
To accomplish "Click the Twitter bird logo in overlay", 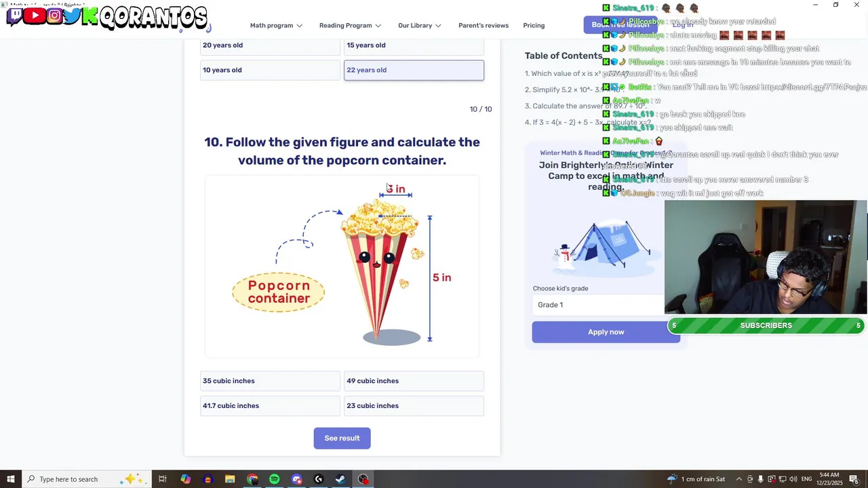I will (x=72, y=15).
